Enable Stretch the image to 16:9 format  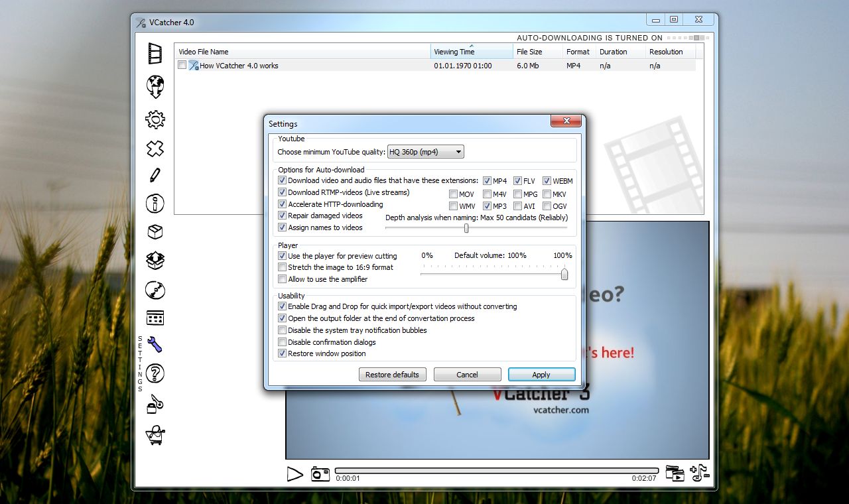(x=283, y=267)
